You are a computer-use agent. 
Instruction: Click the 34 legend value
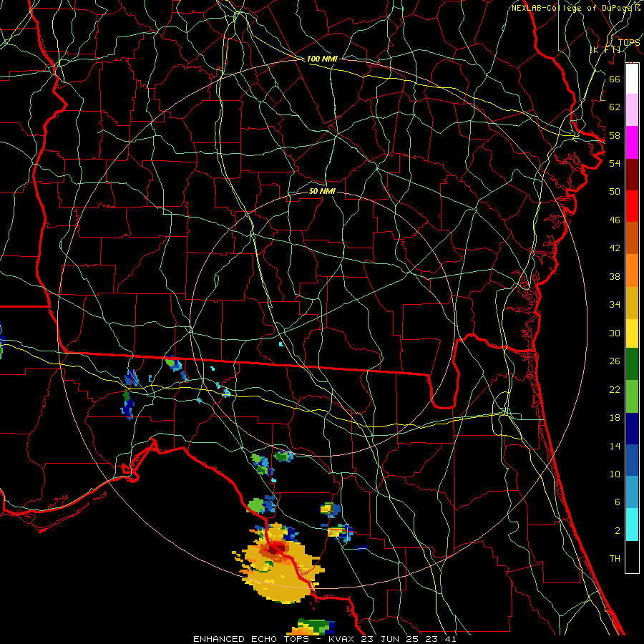pyautogui.click(x=615, y=305)
